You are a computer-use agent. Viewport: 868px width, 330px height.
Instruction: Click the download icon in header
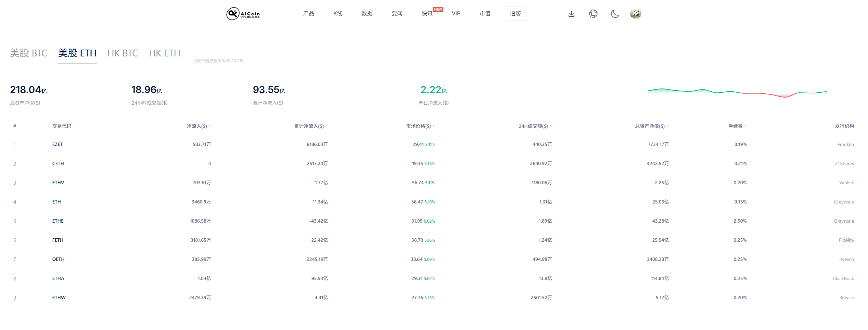point(571,14)
